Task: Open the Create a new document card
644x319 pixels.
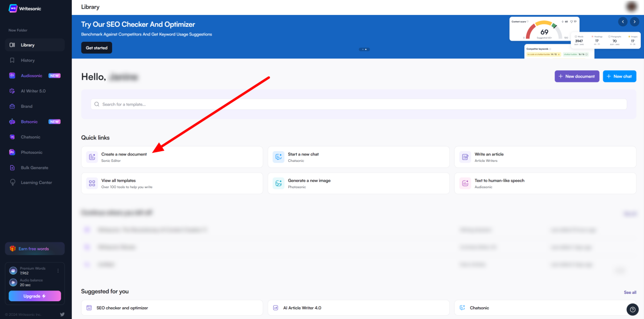Action: point(172,157)
